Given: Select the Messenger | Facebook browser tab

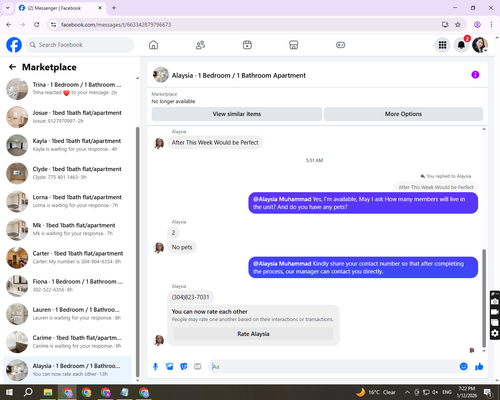Looking at the screenshot, I should coord(61,8).
